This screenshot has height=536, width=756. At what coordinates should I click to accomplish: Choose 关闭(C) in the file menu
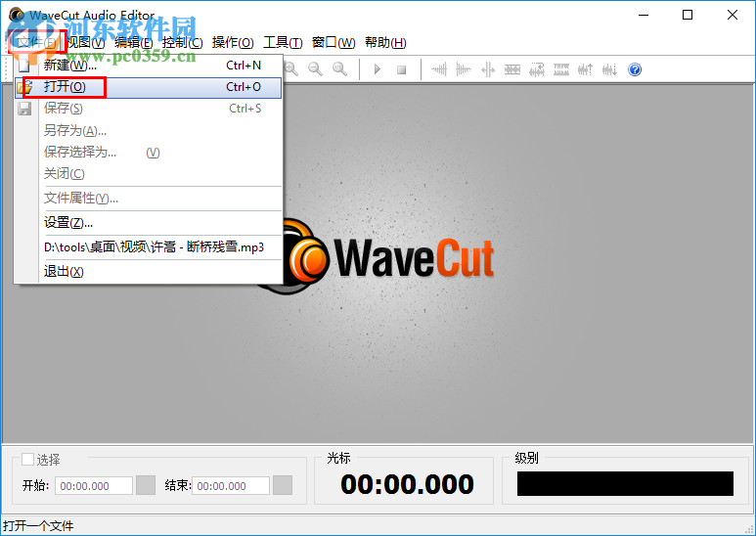[x=148, y=173]
